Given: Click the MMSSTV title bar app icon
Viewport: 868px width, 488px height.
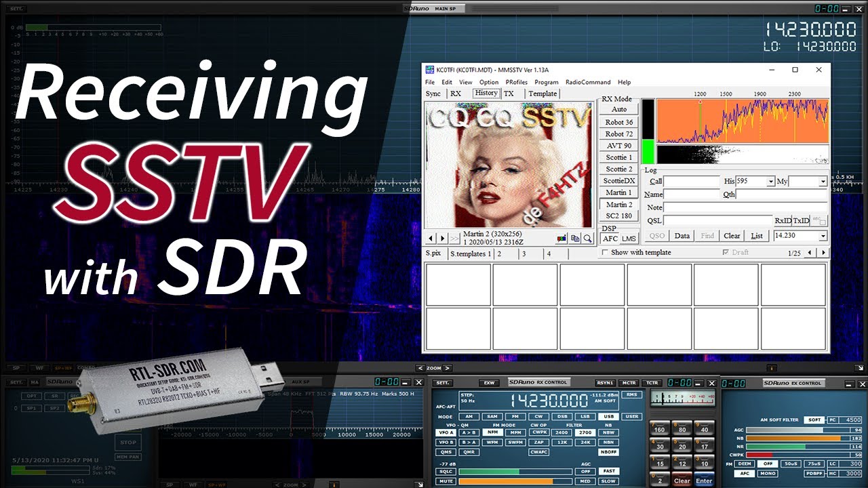Looking at the screenshot, I should click(429, 70).
